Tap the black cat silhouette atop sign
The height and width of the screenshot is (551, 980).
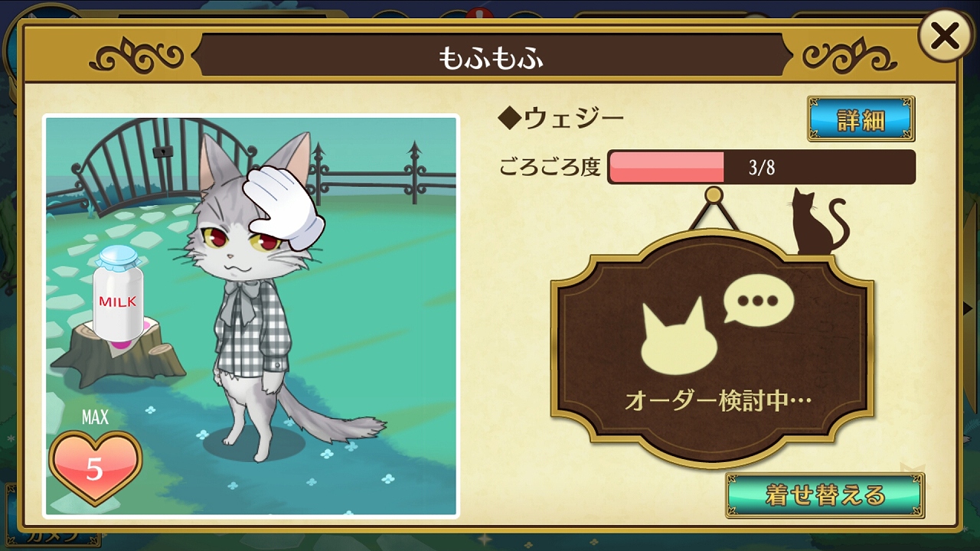[818, 221]
